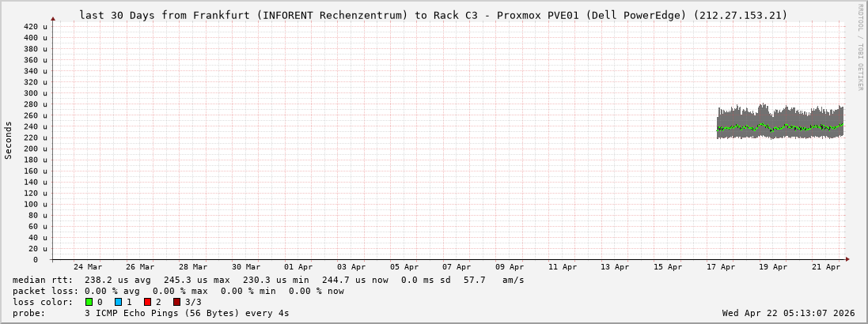Click the dark red 3/3 loss swatch
868x324 pixels.
coord(176,302)
